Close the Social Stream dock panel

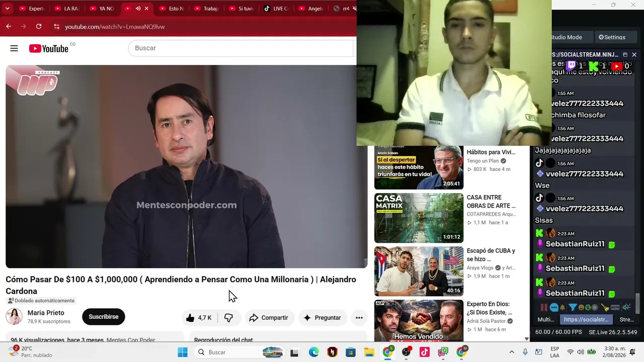[634, 54]
